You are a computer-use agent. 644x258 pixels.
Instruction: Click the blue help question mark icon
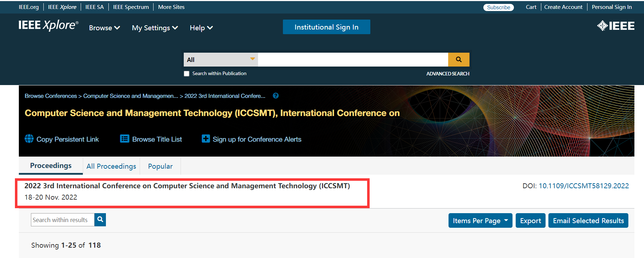(275, 96)
